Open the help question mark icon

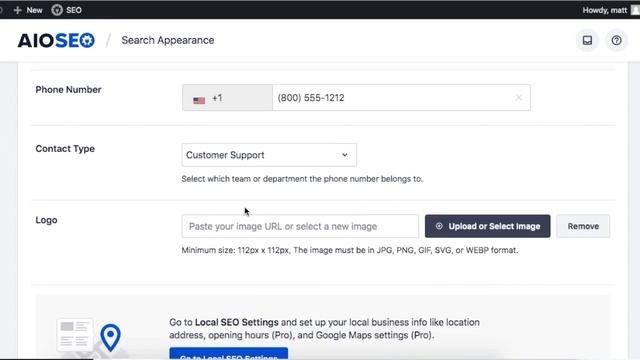point(616,40)
